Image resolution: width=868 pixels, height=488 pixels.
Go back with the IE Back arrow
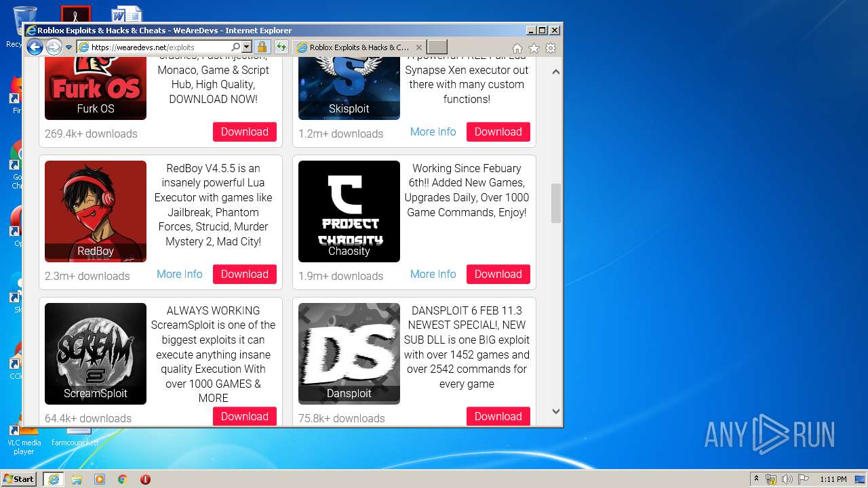point(35,47)
